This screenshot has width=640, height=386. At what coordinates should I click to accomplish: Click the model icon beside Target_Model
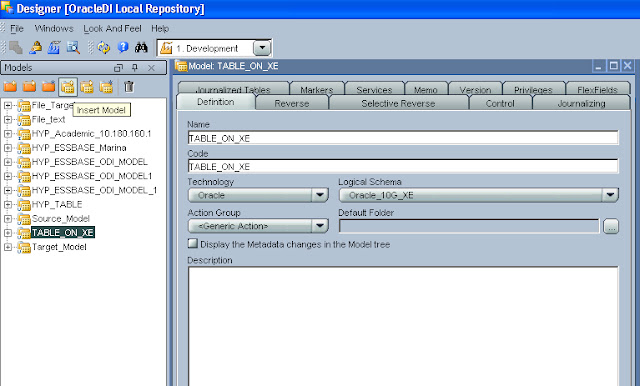[24, 247]
